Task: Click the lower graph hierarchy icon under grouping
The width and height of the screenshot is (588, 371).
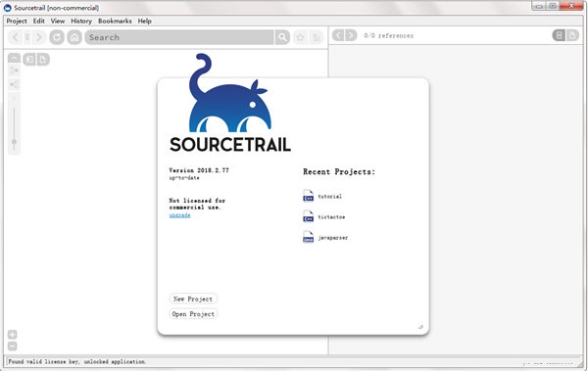Action: (15, 84)
